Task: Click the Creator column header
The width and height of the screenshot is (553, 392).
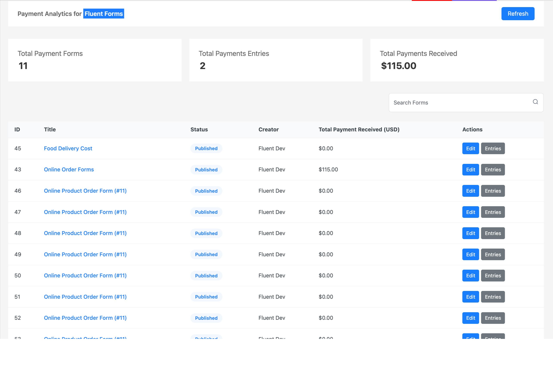Action: point(268,129)
